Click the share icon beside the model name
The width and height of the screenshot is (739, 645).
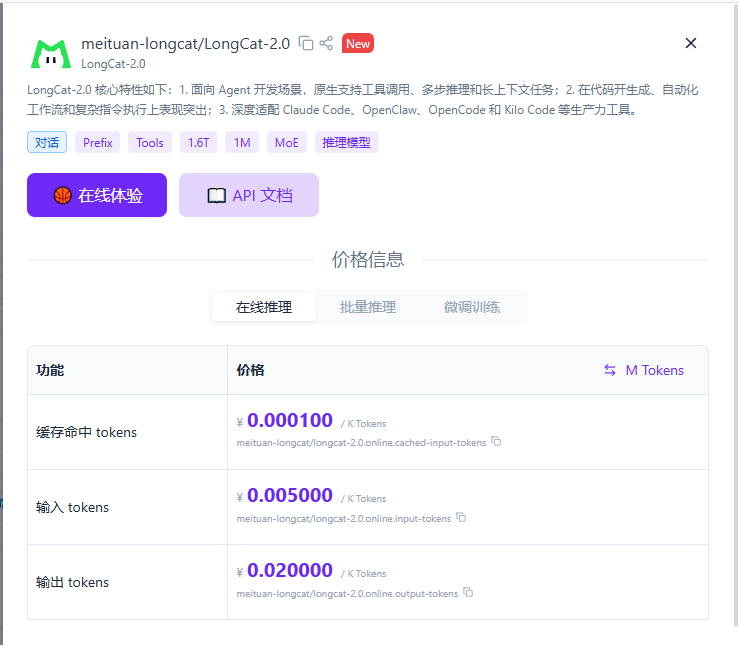point(326,43)
